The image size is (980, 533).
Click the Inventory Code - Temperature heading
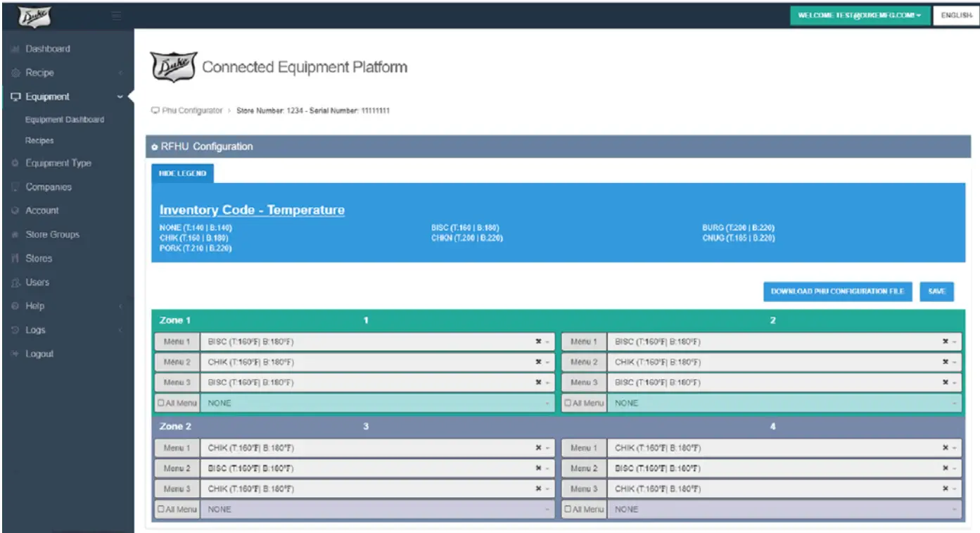pyautogui.click(x=252, y=210)
